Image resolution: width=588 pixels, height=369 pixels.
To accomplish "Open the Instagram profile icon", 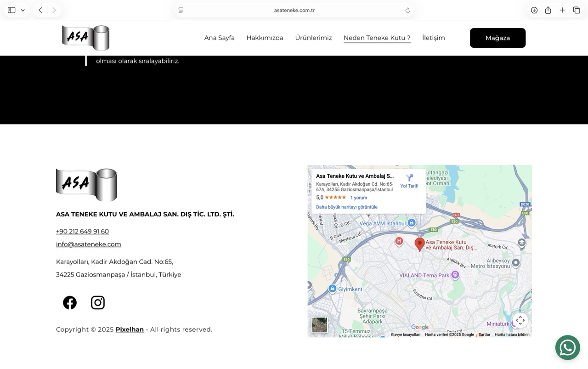I will click(98, 302).
